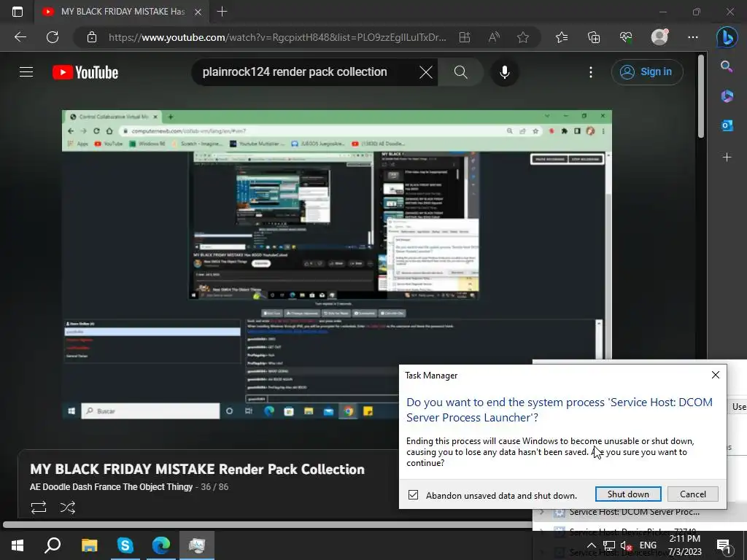The width and height of the screenshot is (747, 560).
Task: Open Windows Start menu
Action: click(x=18, y=545)
